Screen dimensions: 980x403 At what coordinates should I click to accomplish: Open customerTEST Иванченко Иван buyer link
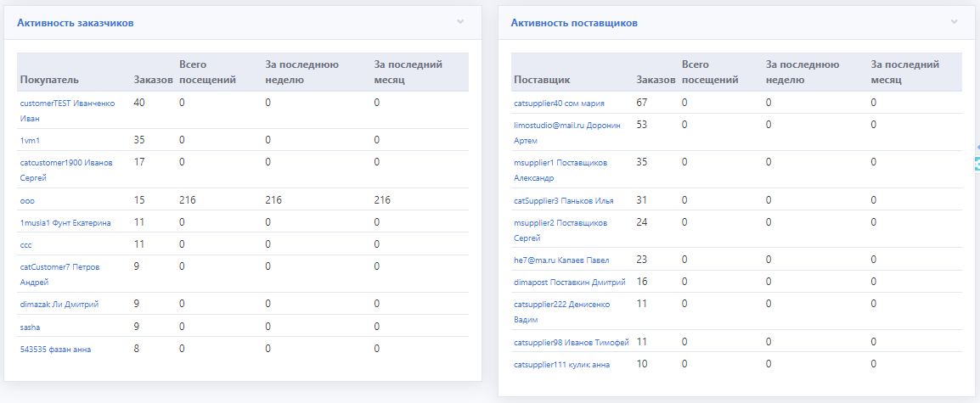tap(66, 110)
